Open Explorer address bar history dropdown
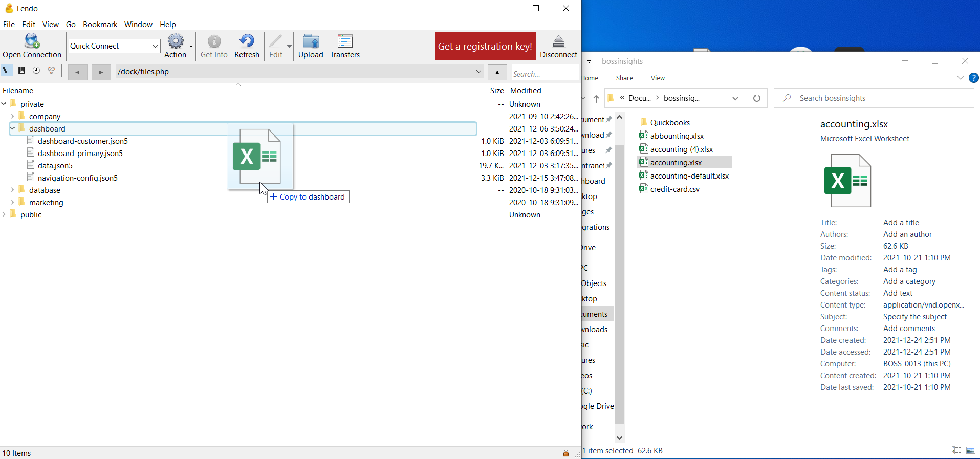Image resolution: width=980 pixels, height=459 pixels. [735, 98]
